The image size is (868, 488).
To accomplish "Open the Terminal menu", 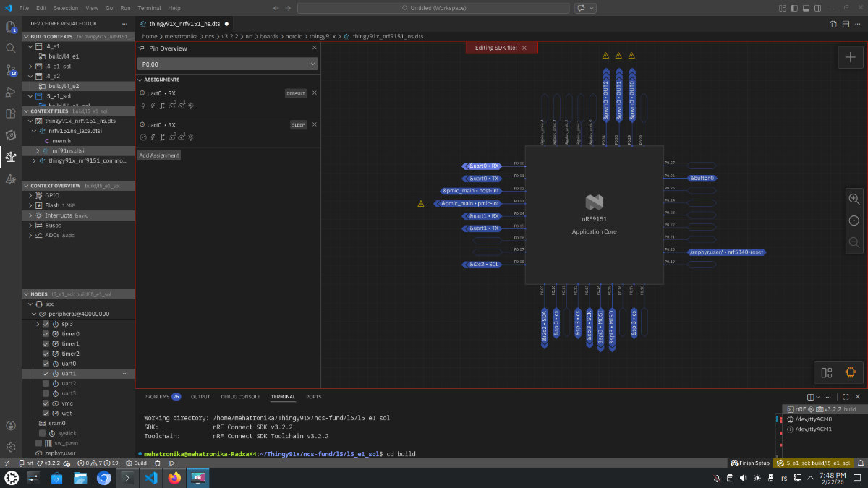I will (149, 8).
